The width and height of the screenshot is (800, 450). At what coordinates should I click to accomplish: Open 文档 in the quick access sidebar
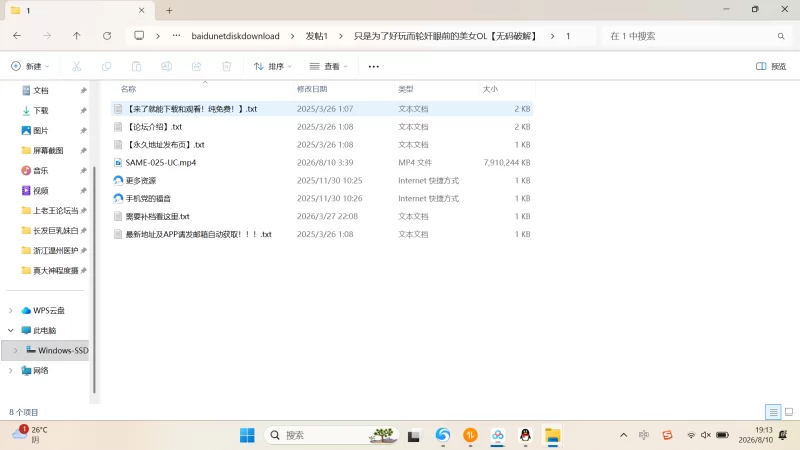[40, 90]
